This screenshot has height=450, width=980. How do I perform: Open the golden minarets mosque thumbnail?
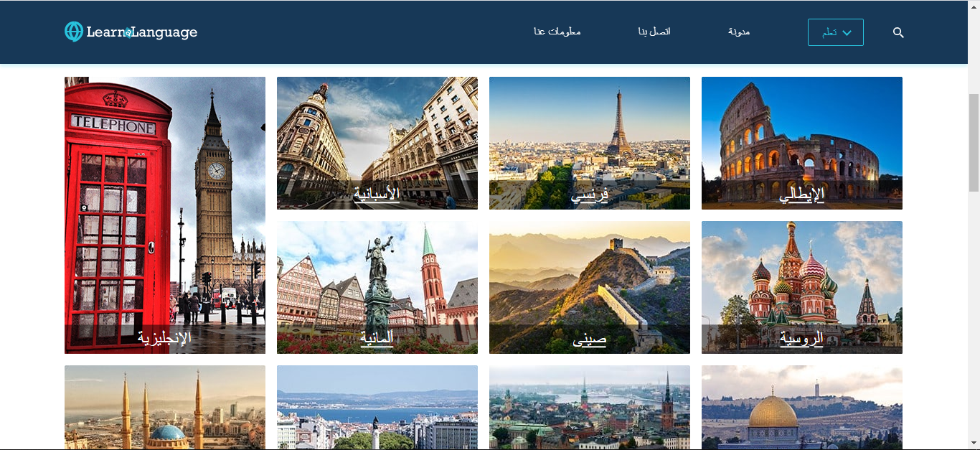(165, 407)
